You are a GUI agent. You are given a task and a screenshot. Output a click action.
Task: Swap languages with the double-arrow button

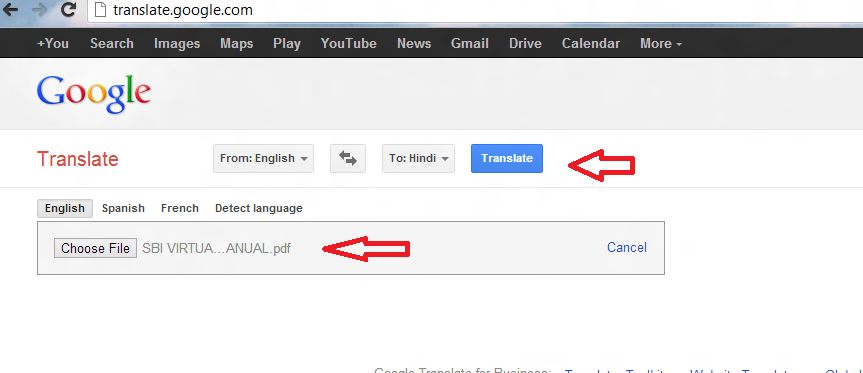(x=348, y=158)
